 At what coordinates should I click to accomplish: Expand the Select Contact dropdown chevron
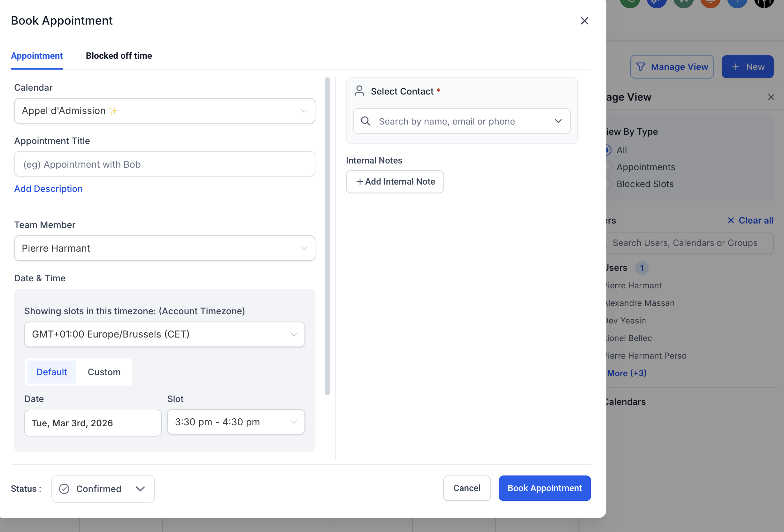(558, 121)
